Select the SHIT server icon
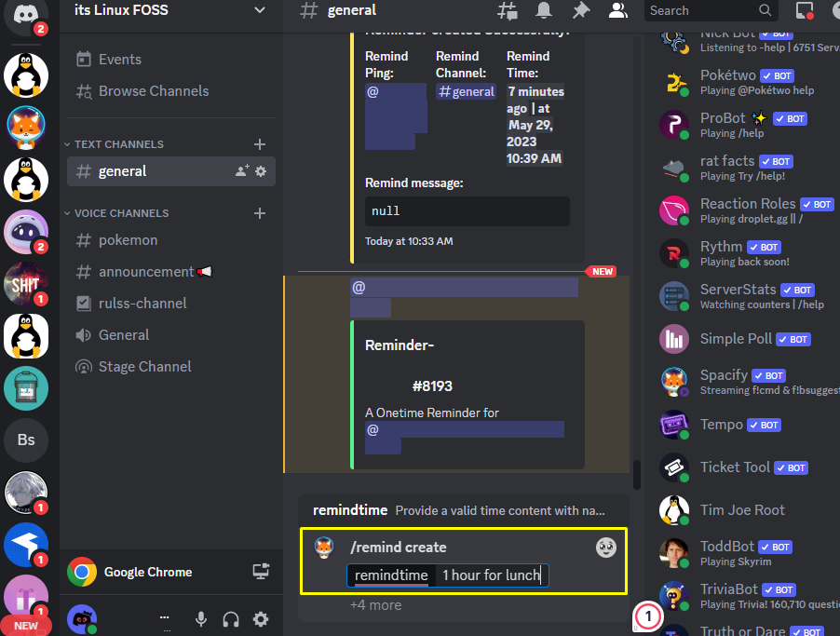This screenshot has height=636, width=840. [x=26, y=284]
